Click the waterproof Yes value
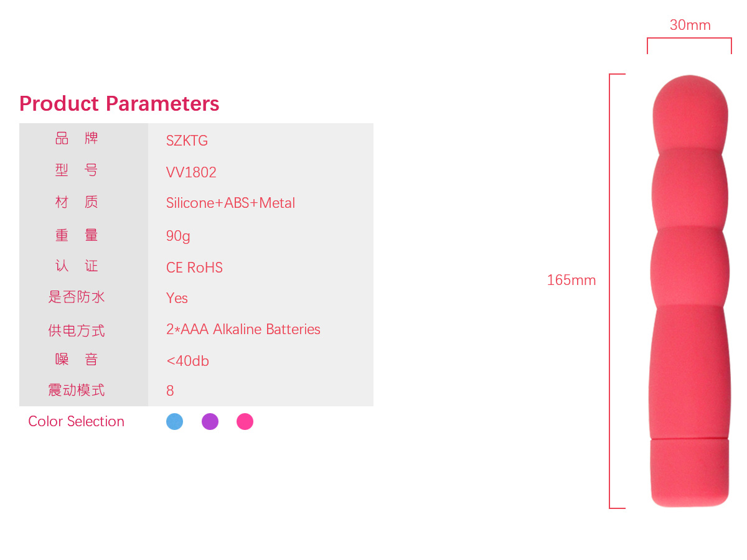Viewport: 747px width, 560px height. [x=177, y=298]
